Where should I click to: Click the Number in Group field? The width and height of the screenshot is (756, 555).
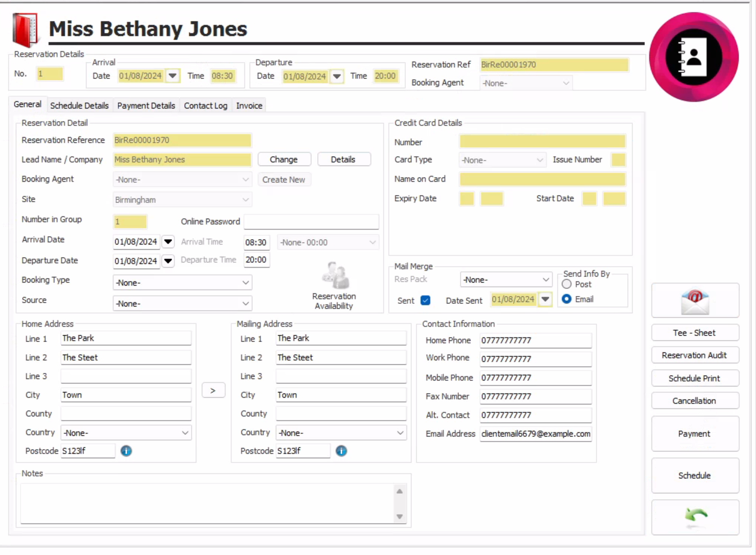pyautogui.click(x=130, y=221)
